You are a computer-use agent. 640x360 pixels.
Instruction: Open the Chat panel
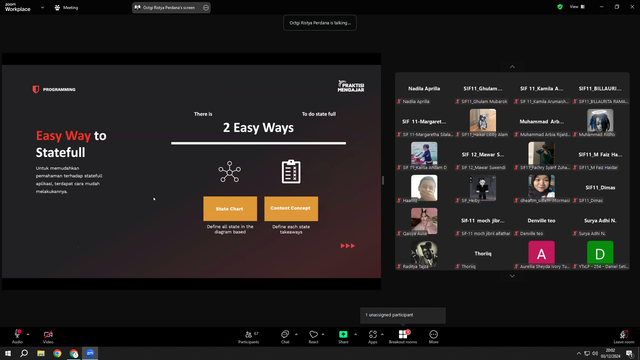285,337
